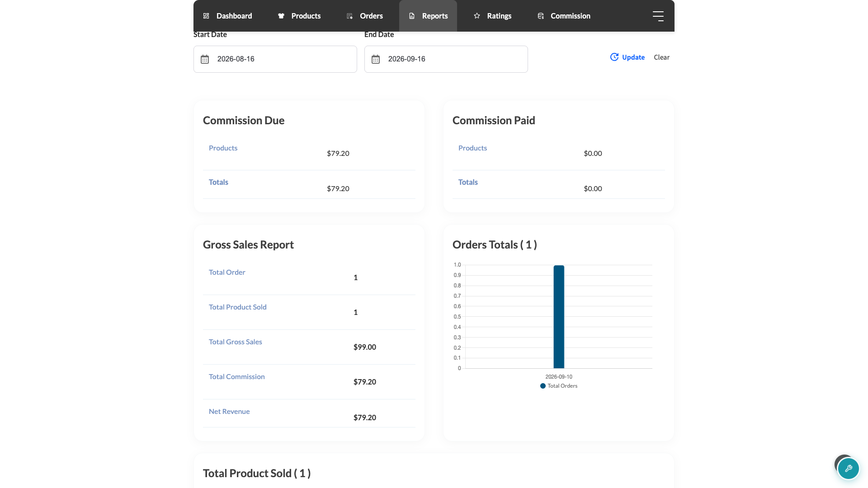Click the Total Commission label
Viewport: 868px width, 488px height.
237,376
